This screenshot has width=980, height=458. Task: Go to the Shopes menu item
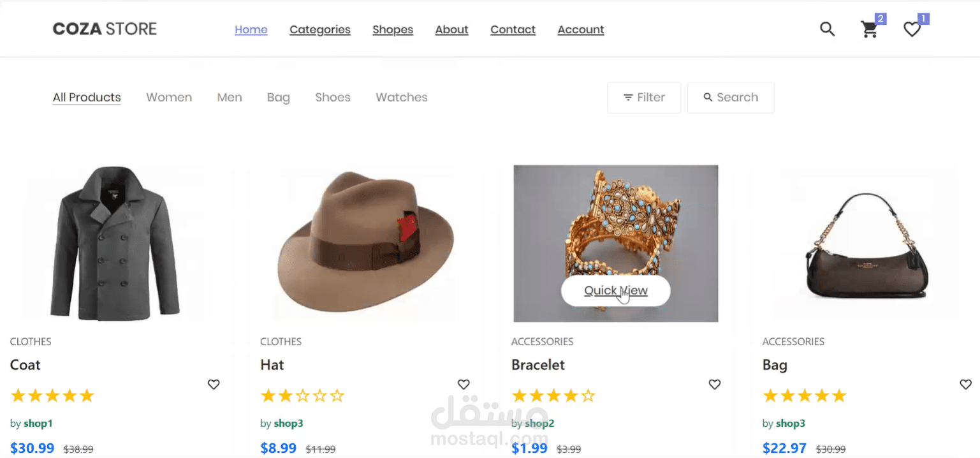point(393,29)
